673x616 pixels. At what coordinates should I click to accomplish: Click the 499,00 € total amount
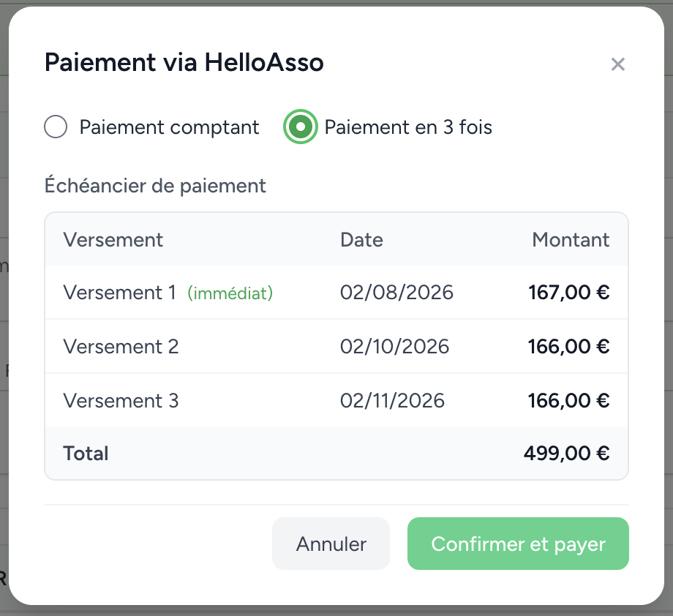pos(566,454)
